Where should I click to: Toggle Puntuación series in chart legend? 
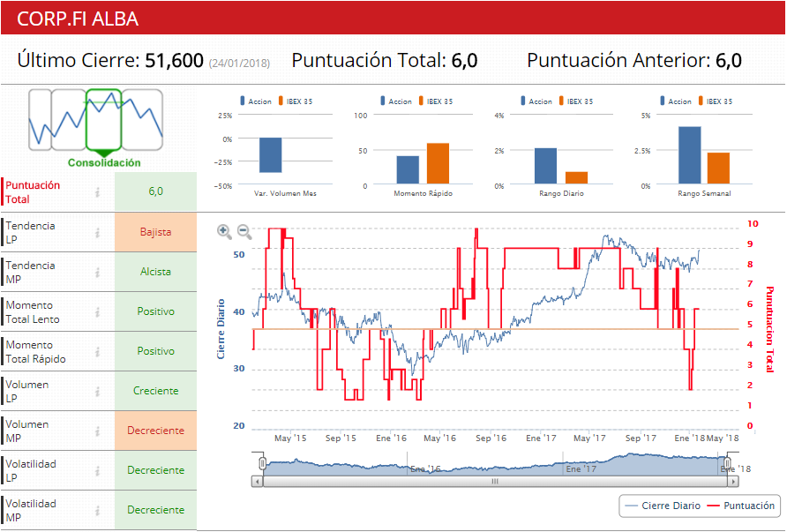(741, 506)
